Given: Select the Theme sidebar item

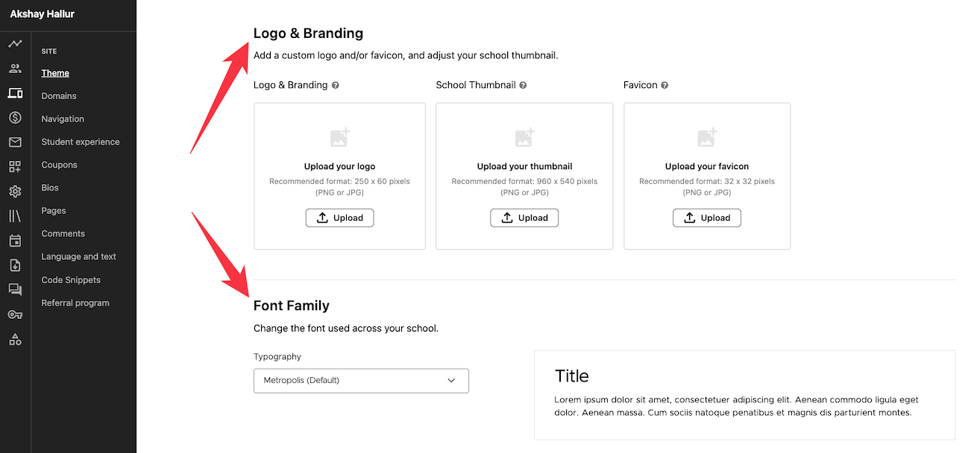Looking at the screenshot, I should click(54, 72).
